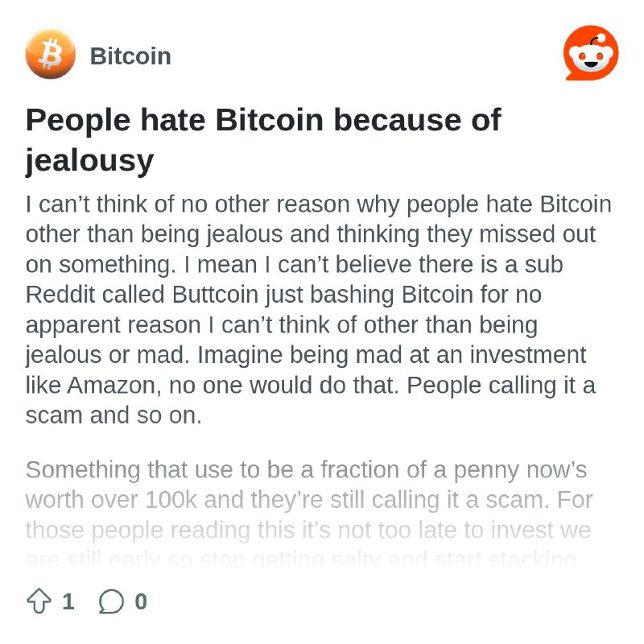Click 'Reddit called' in the body text
Screen dimensions: 644x644
pos(95,295)
